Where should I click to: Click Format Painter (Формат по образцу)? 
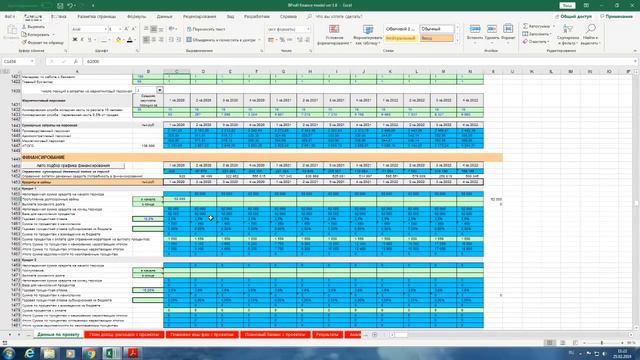point(42,42)
